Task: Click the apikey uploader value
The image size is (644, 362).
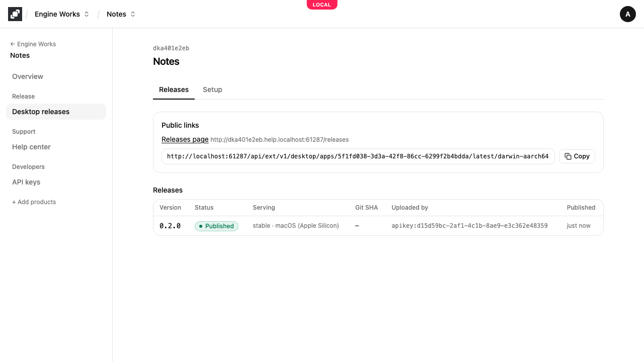Action: (469, 226)
